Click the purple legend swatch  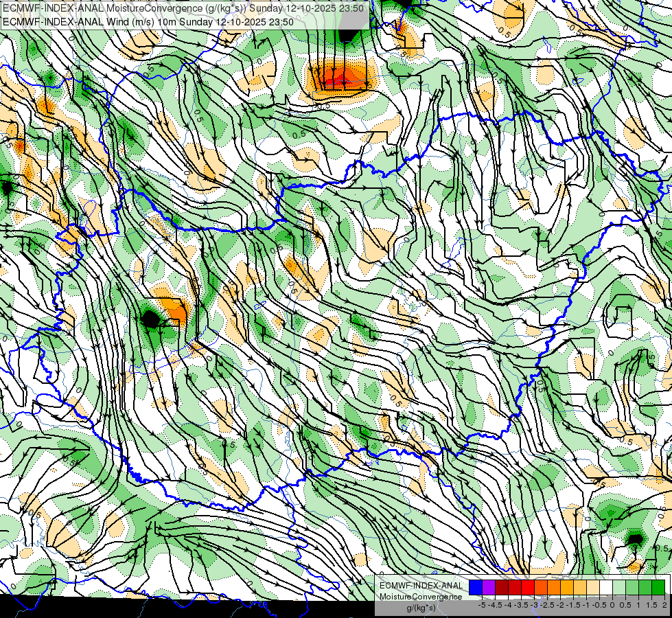(489, 588)
